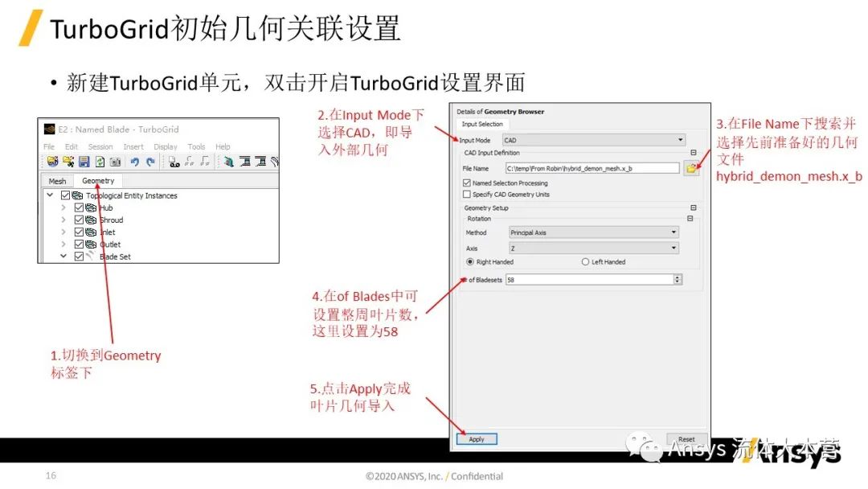Click the first grayed session playback icon
868x489 pixels.
click(190, 161)
